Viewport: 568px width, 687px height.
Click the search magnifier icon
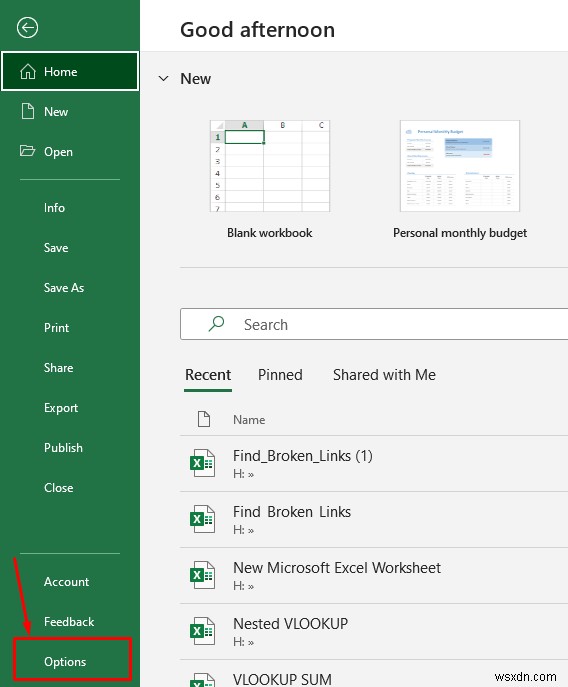coord(216,324)
